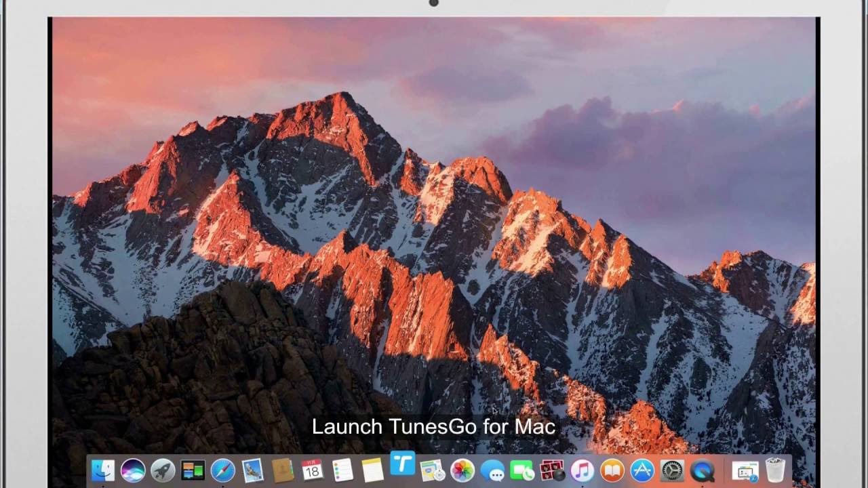Launch Safari compass icon
Screen dimensions: 868x488
coord(222,470)
